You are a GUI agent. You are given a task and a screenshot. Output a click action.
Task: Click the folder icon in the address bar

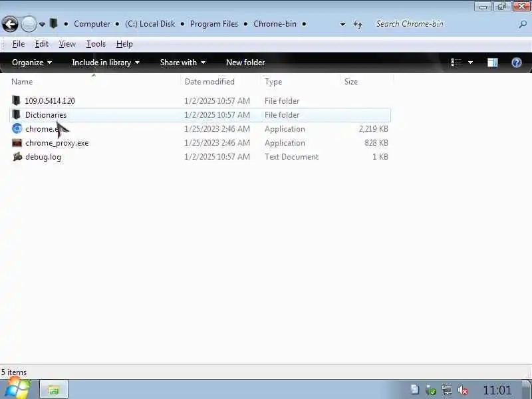coord(53,23)
